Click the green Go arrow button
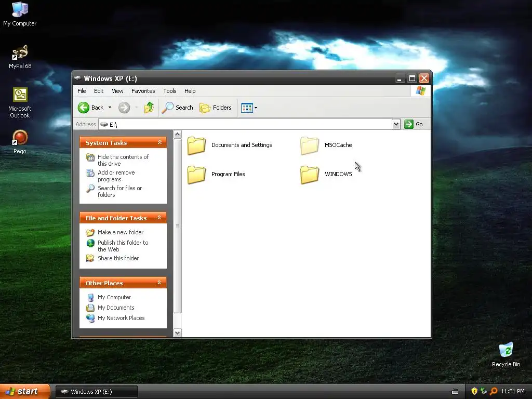Image resolution: width=532 pixels, height=399 pixels. pos(409,124)
